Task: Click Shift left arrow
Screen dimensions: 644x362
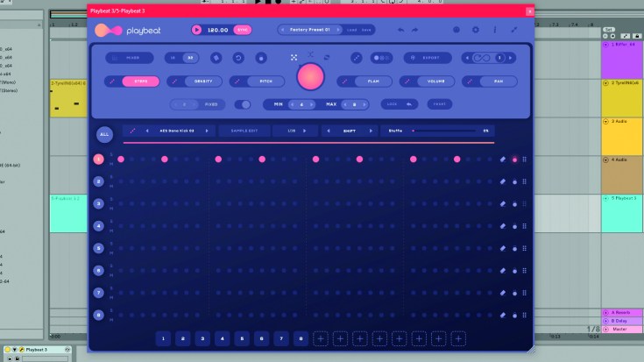Action: [x=329, y=131]
